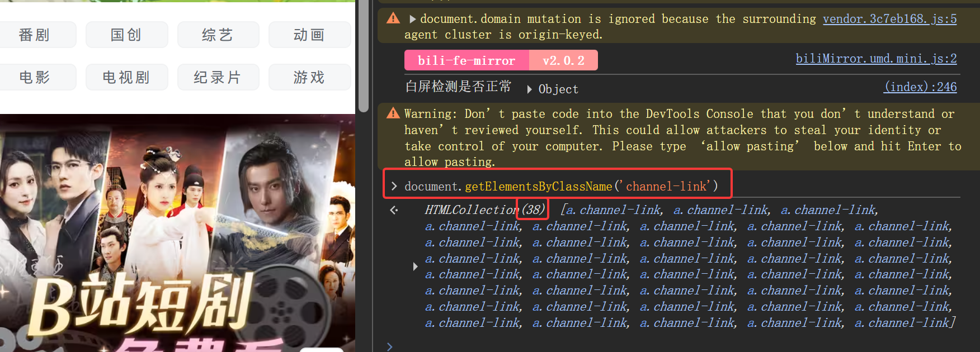The width and height of the screenshot is (980, 352).
Task: Click the paste warning triangle icon
Action: 393,113
